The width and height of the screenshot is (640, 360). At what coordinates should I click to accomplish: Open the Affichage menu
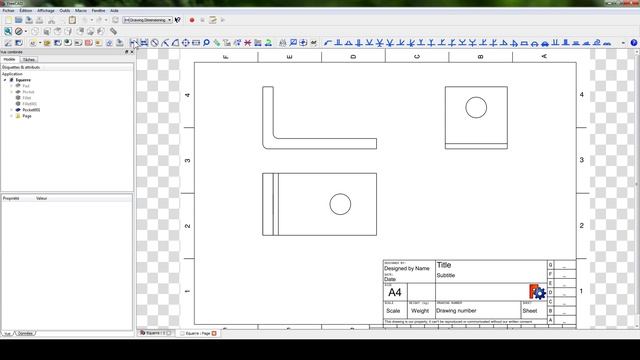pos(46,11)
